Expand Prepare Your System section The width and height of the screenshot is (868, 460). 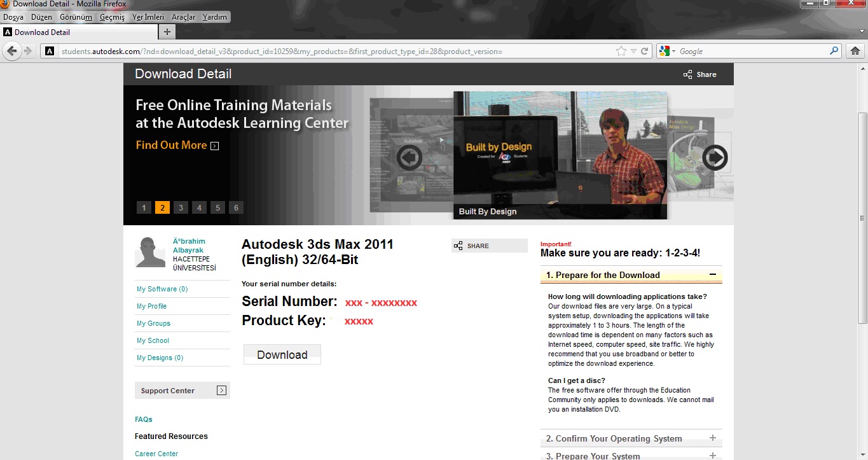coord(713,456)
